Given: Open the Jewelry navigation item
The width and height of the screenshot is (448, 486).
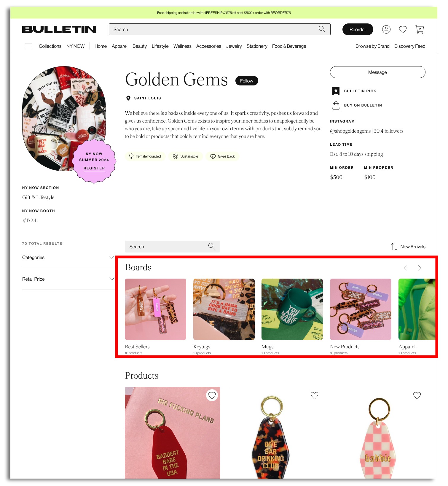Looking at the screenshot, I should [234, 46].
